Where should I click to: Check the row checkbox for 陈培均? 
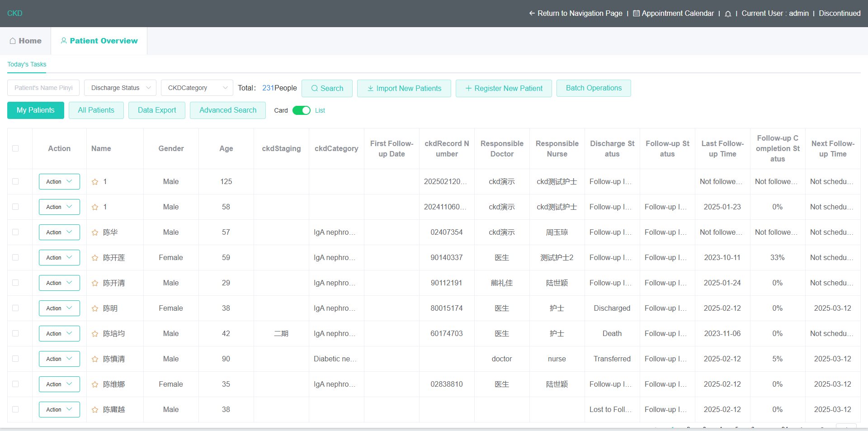(x=15, y=333)
